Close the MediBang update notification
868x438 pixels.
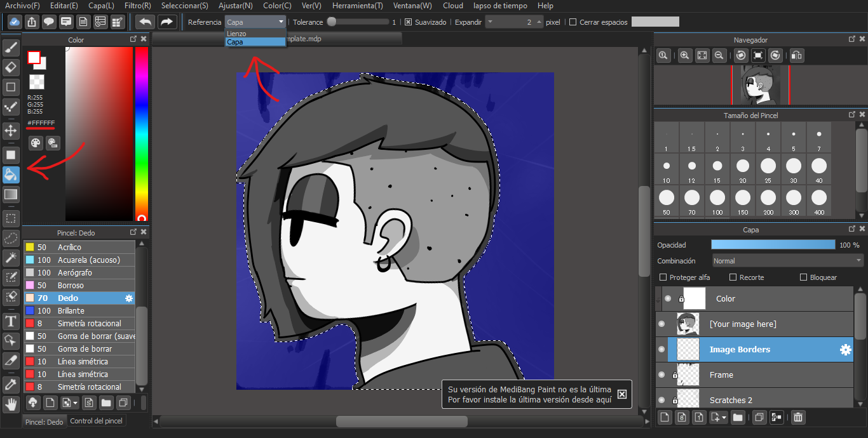point(621,394)
